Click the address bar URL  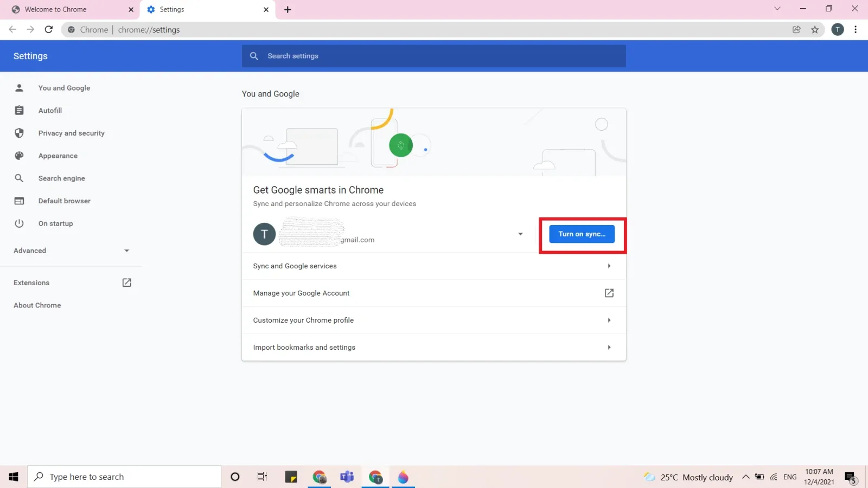coord(149,30)
